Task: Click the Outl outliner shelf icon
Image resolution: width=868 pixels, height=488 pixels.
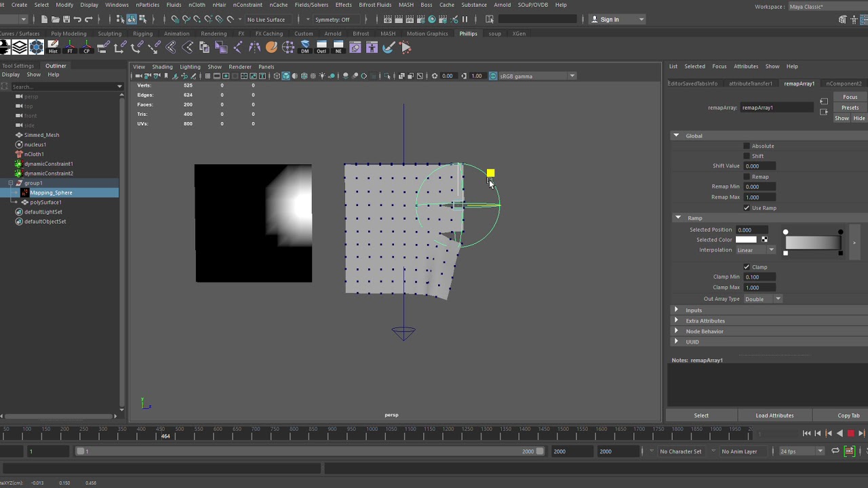Action: tap(321, 47)
